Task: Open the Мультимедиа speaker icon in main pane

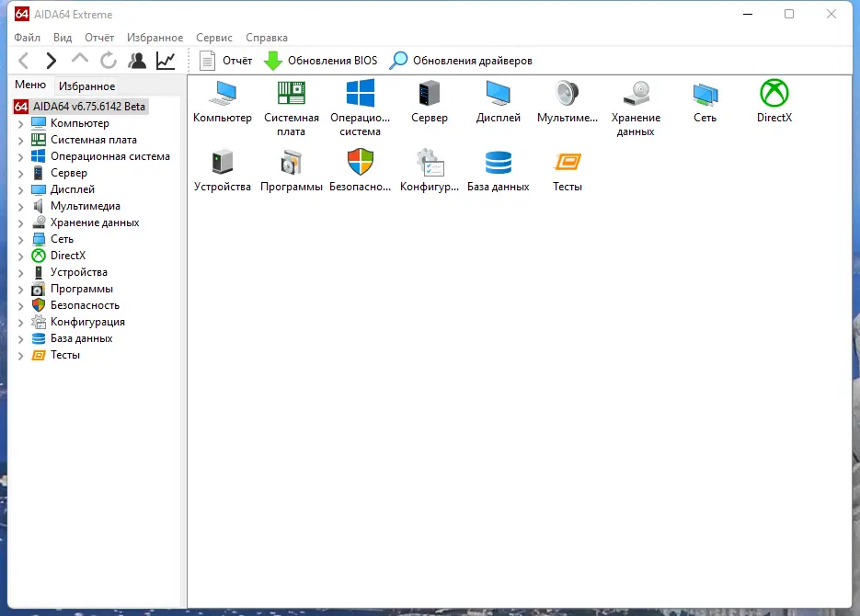Action: tap(568, 94)
